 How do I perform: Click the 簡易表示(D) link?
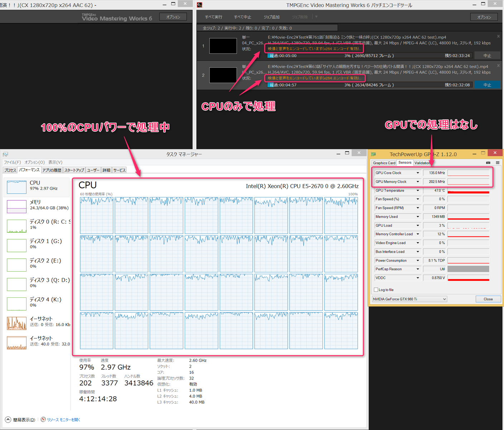coord(24,420)
